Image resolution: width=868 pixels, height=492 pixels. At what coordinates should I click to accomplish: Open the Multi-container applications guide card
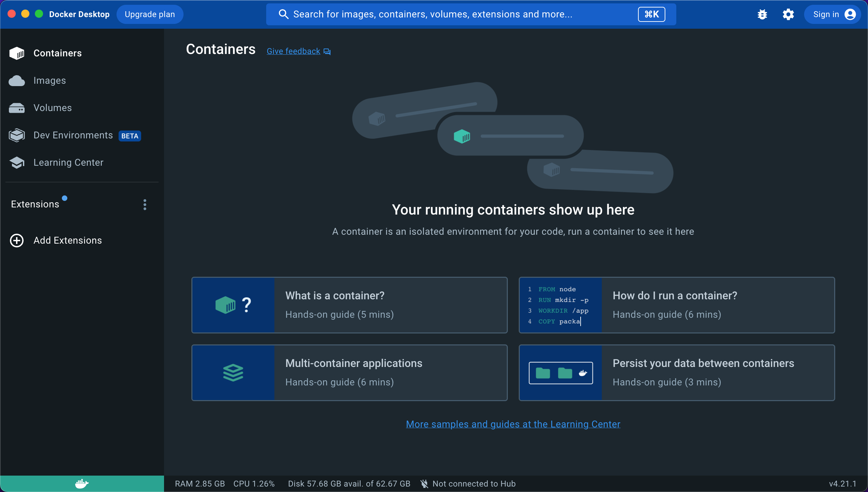tap(349, 372)
